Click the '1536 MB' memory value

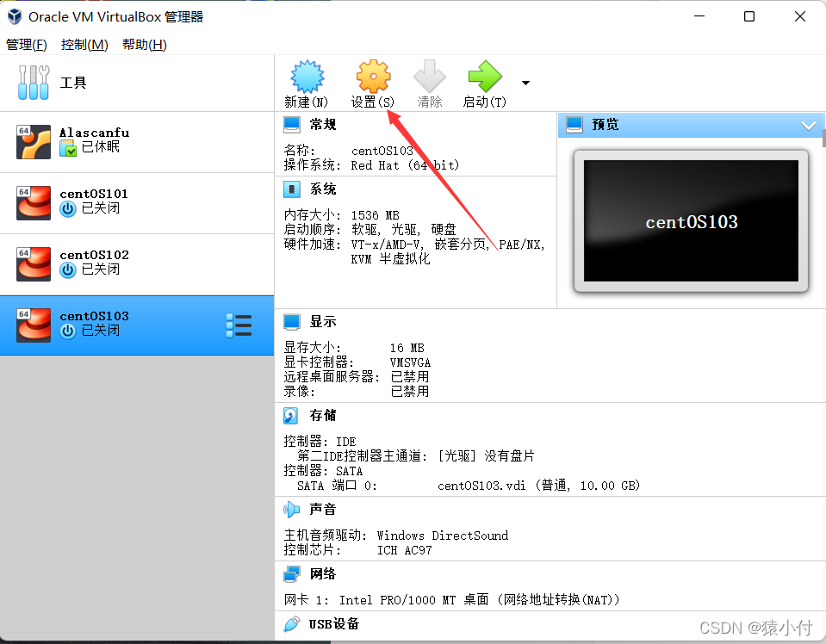(x=375, y=215)
